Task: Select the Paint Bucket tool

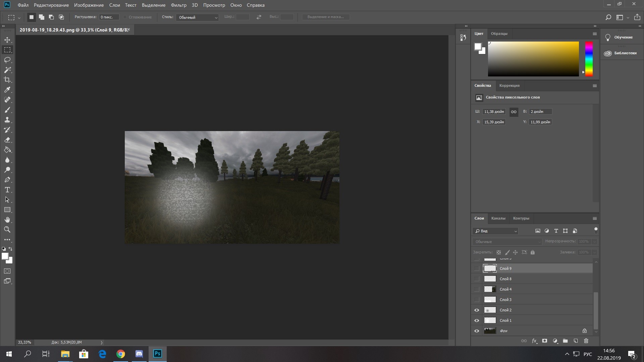Action: (x=7, y=150)
